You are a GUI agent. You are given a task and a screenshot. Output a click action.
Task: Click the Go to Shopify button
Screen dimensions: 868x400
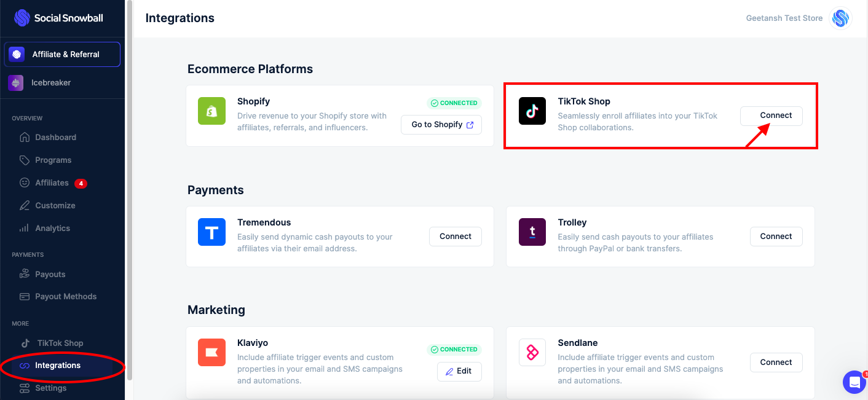click(x=441, y=124)
